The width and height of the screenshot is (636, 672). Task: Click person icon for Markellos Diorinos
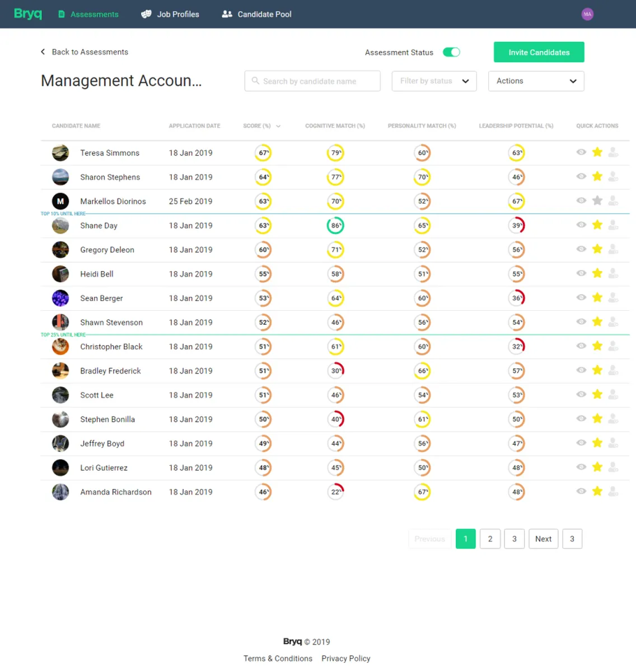tap(614, 200)
